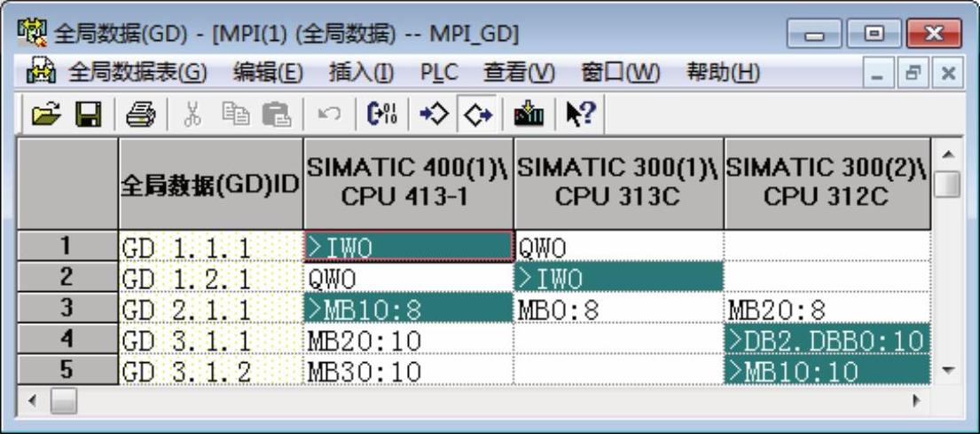
Task: Click the vertical scrollbar down arrow
Action: pos(947,371)
